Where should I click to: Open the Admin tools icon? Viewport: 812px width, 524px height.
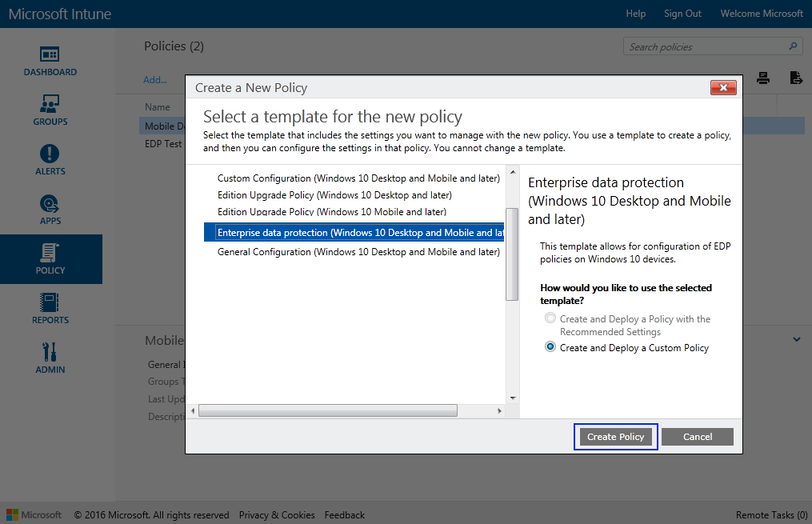click(50, 352)
